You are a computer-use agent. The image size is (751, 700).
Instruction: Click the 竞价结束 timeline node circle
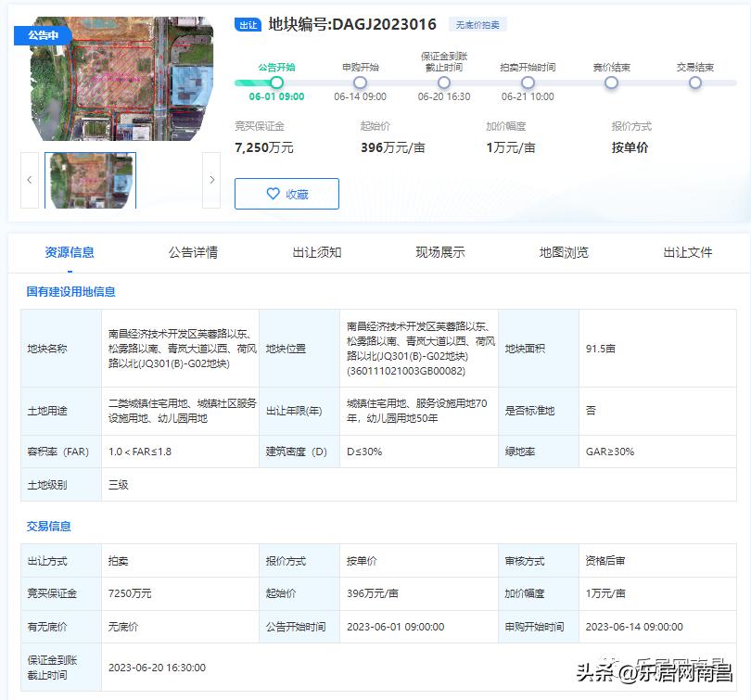[x=611, y=83]
